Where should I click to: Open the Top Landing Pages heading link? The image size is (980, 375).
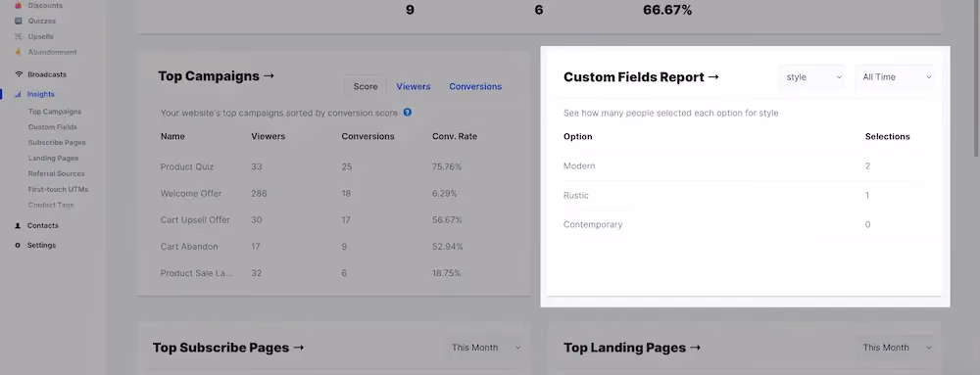[632, 348]
